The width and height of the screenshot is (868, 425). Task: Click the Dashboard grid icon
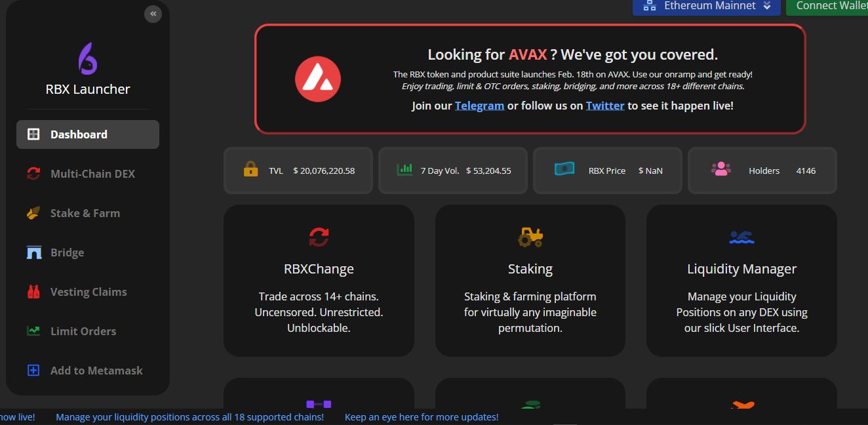click(33, 134)
